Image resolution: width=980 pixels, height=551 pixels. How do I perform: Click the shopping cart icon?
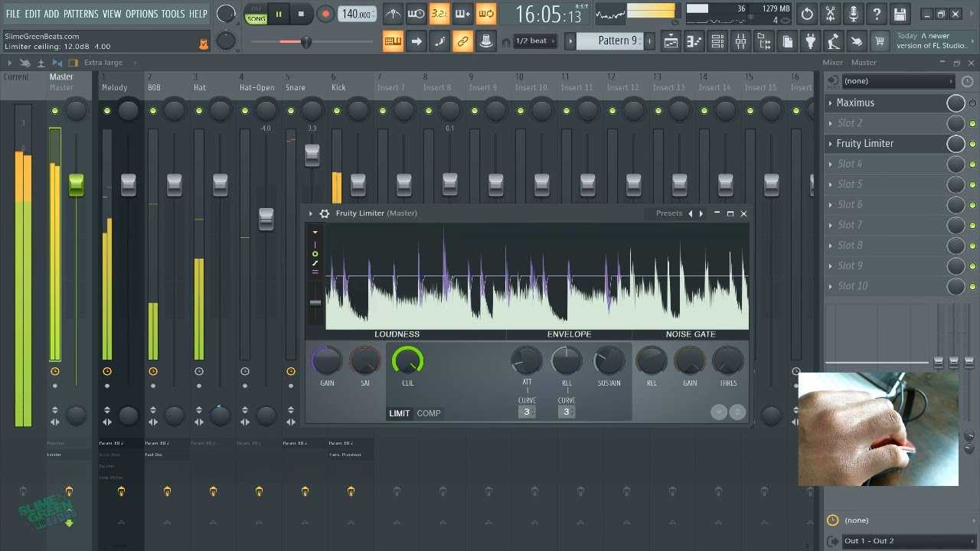pos(880,41)
